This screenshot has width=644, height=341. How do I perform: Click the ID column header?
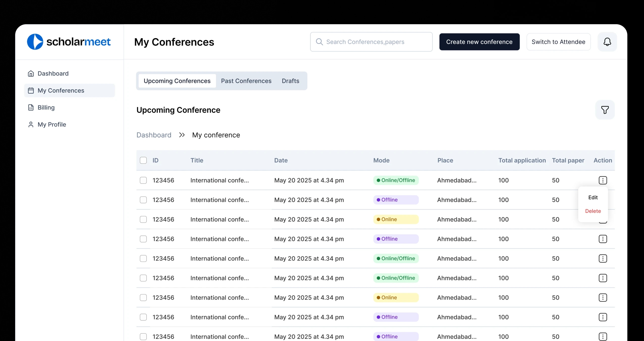click(155, 160)
